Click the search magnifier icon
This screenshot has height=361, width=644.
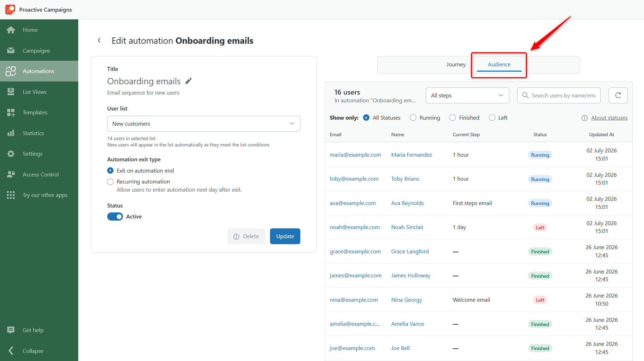pyautogui.click(x=525, y=95)
